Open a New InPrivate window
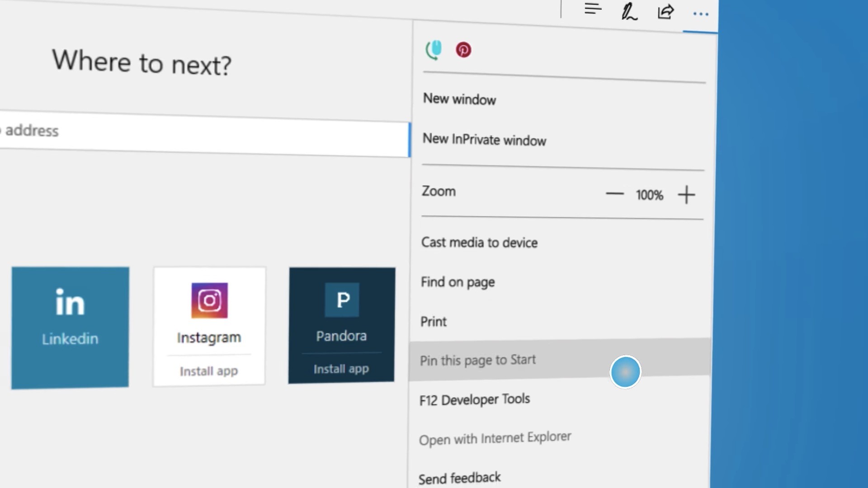The image size is (868, 488). point(484,140)
